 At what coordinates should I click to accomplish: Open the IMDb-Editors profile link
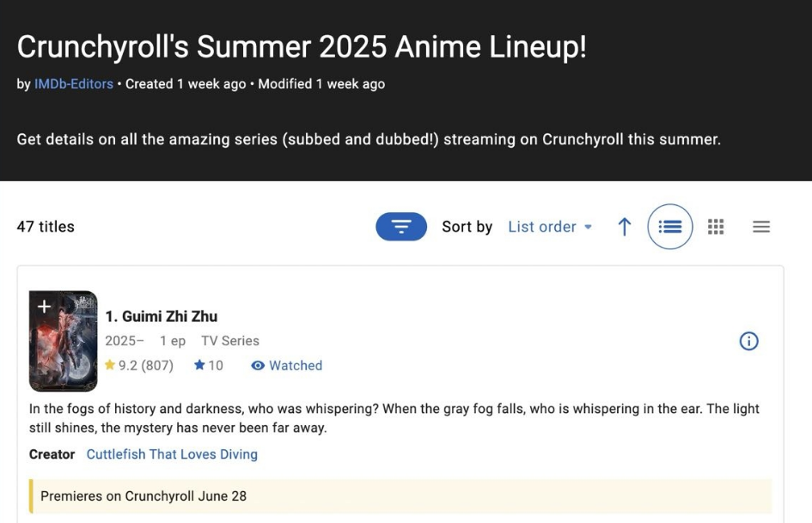(74, 84)
